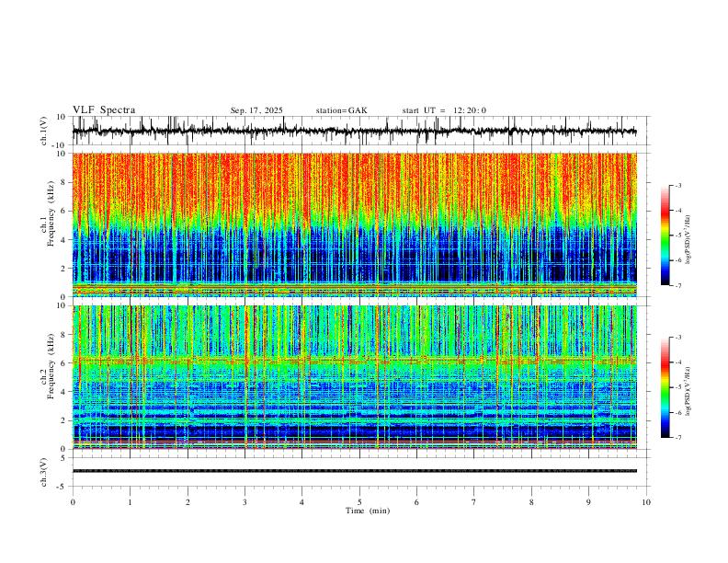Click inside the ch.2 spectrogram panel
This screenshot has height=563, width=728.
[x=354, y=377]
